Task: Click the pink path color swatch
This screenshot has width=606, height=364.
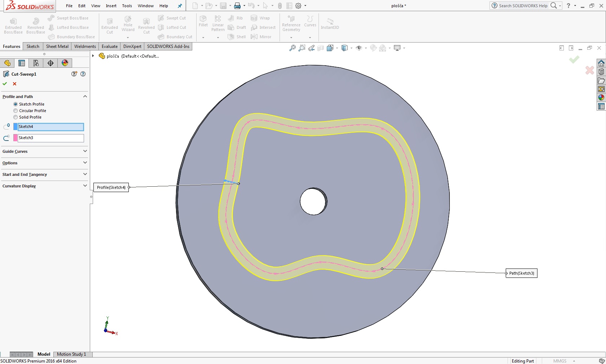Action: (x=16, y=138)
